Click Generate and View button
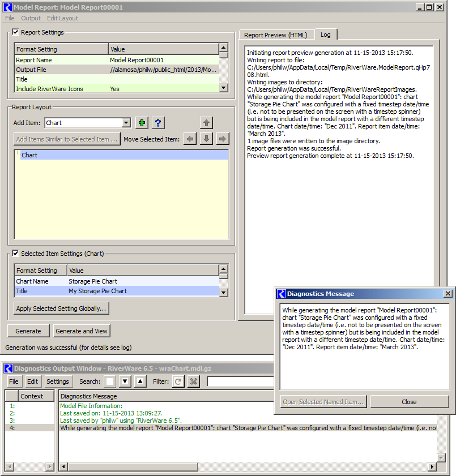The height and width of the screenshot is (476, 456). pos(82,331)
